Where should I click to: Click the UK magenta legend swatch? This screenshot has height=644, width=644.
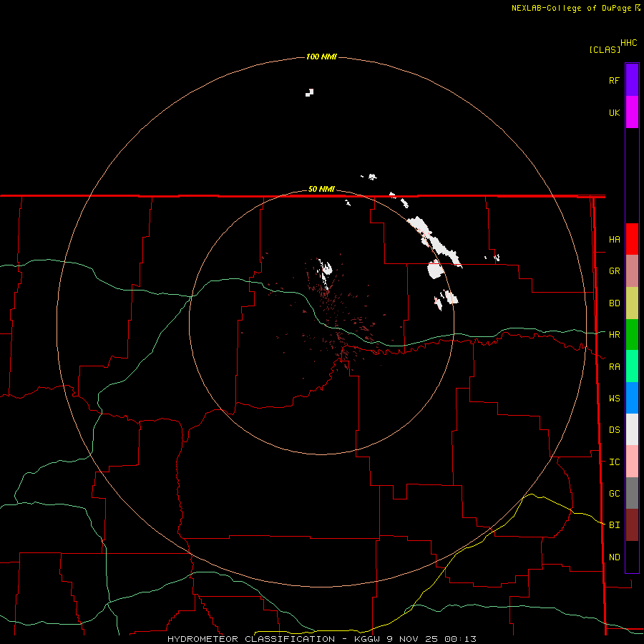[632, 112]
